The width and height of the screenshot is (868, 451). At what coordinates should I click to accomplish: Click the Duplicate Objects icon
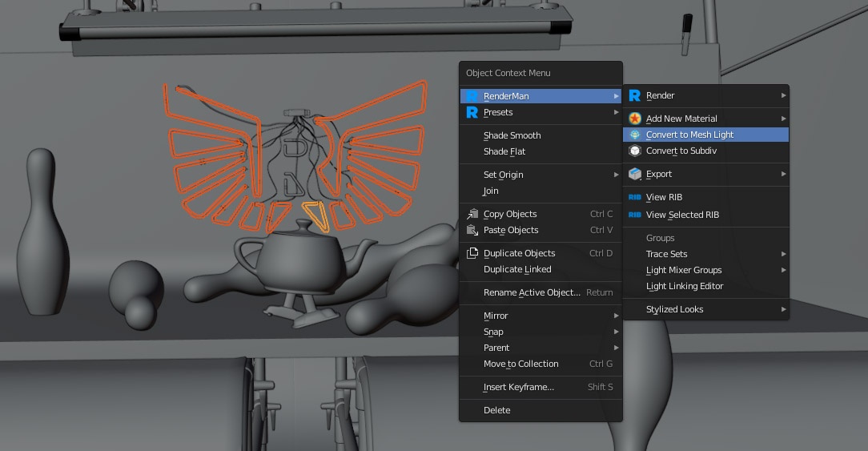(472, 253)
